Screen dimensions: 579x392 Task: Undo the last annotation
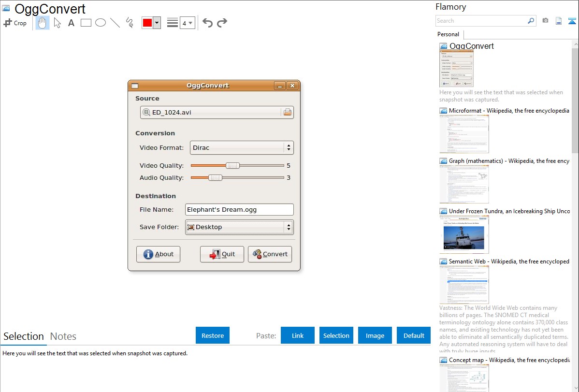pyautogui.click(x=207, y=23)
